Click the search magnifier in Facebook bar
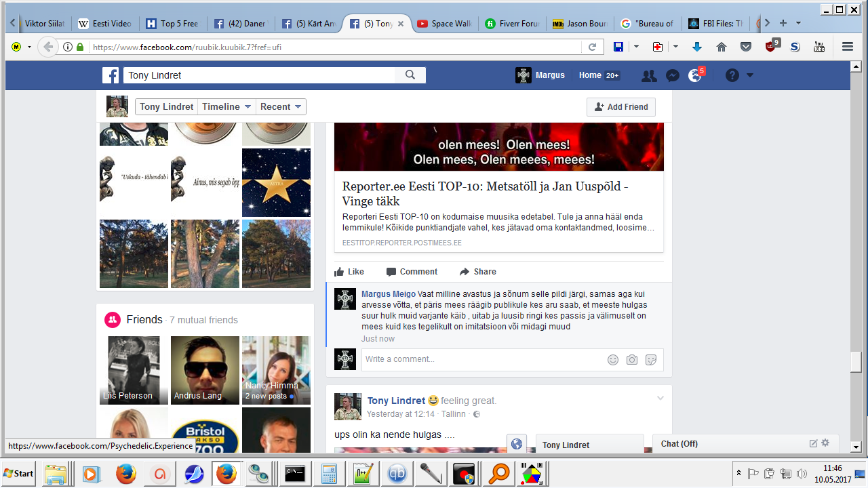Viewport: 868px width, 488px height. point(410,75)
